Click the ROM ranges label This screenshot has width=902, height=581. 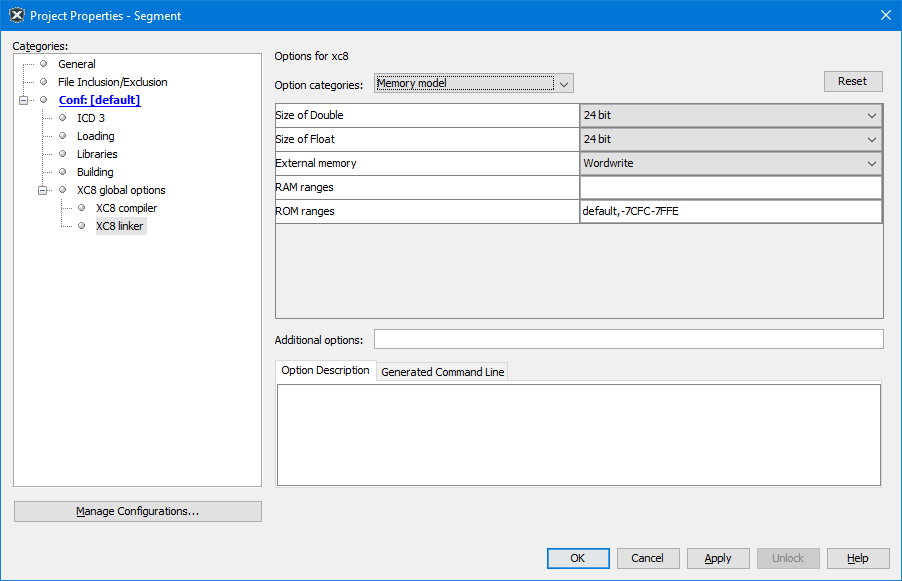click(x=305, y=211)
